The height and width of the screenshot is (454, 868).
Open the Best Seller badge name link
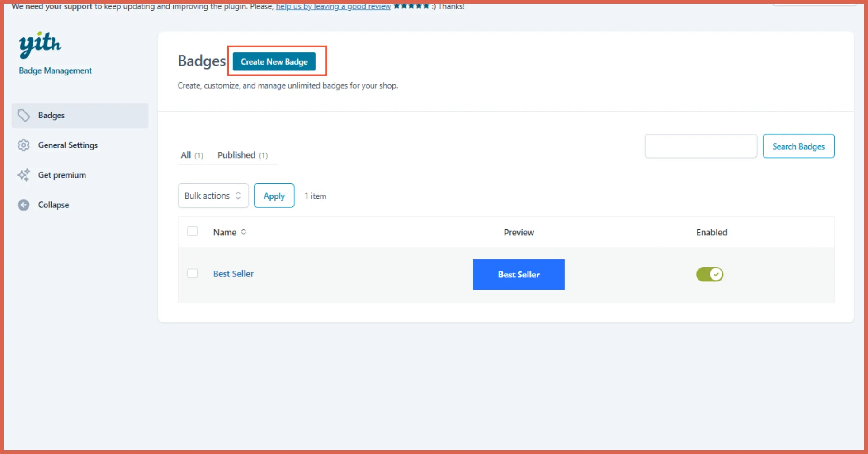point(233,274)
